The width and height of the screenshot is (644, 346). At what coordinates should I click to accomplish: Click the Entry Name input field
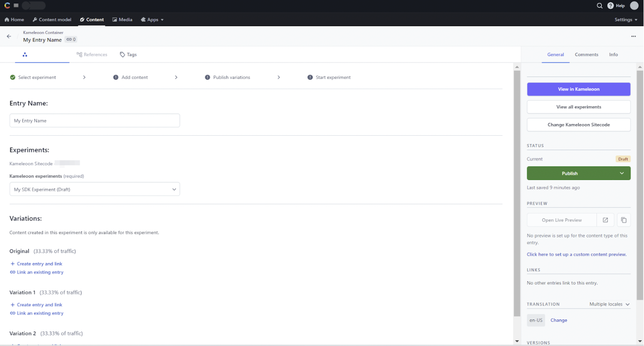pyautogui.click(x=95, y=121)
